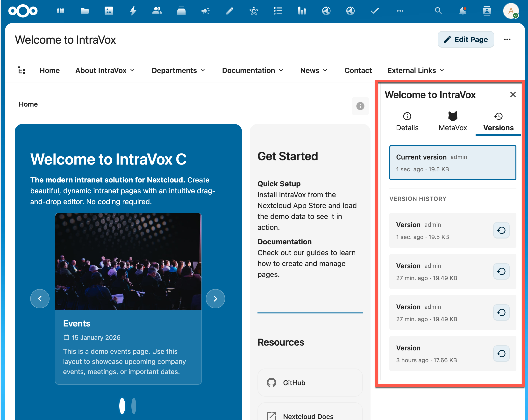The image size is (528, 420).
Task: Open the notifications bell icon
Action: [x=462, y=11]
